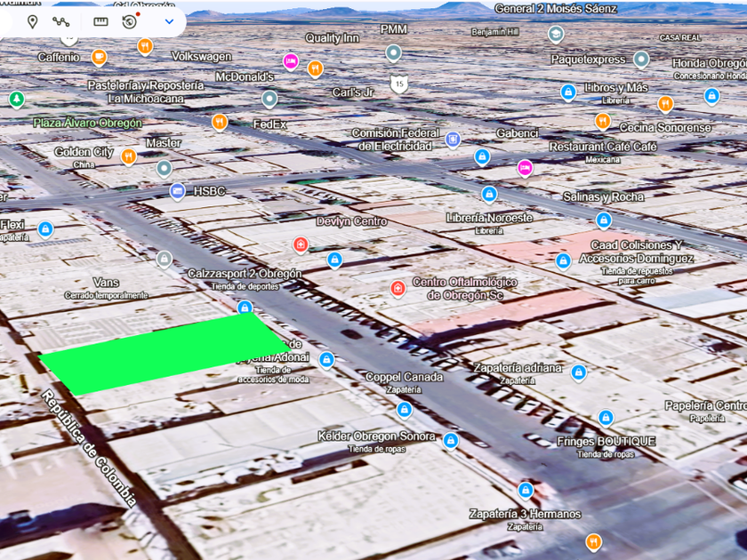
Task: Click the Coppel Canada shopping pin
Action: coord(405,409)
